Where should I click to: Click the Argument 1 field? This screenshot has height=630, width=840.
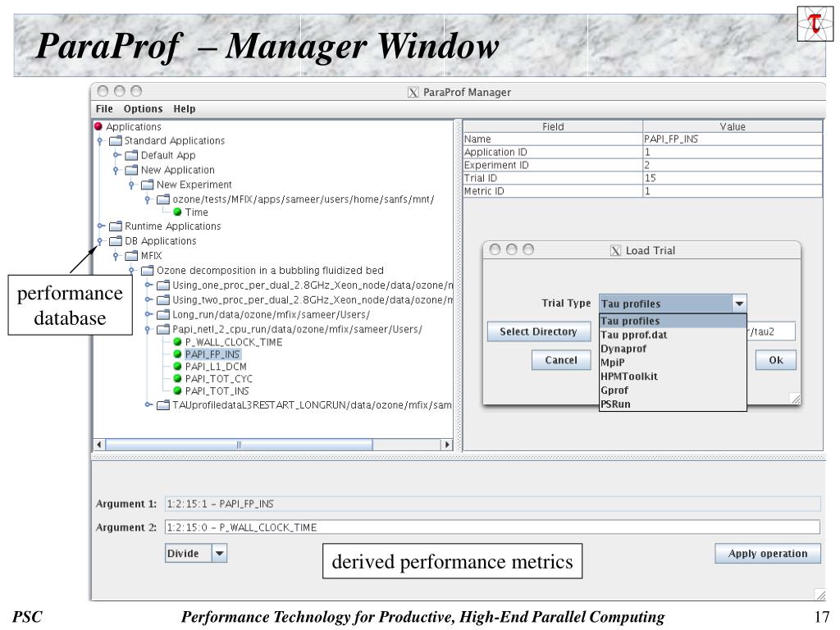tap(492, 504)
